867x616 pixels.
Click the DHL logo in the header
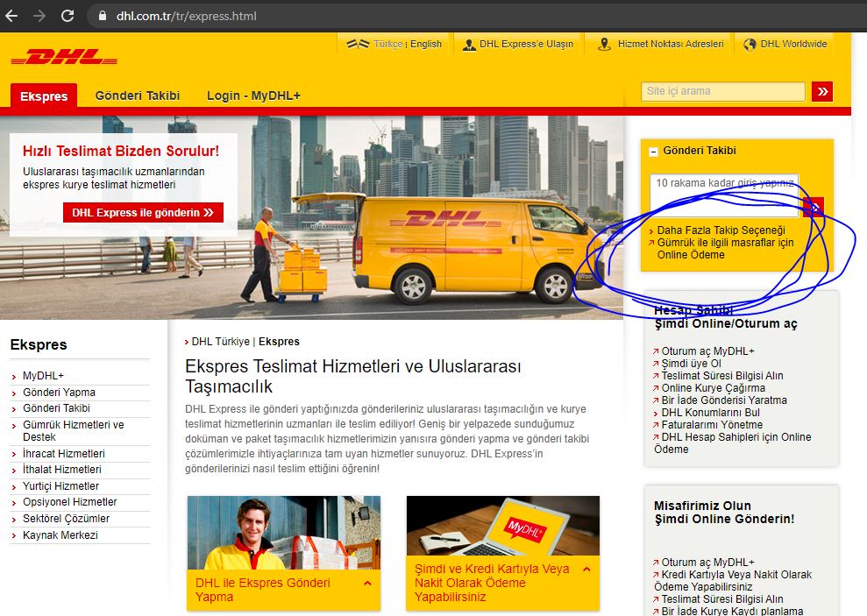pyautogui.click(x=64, y=57)
